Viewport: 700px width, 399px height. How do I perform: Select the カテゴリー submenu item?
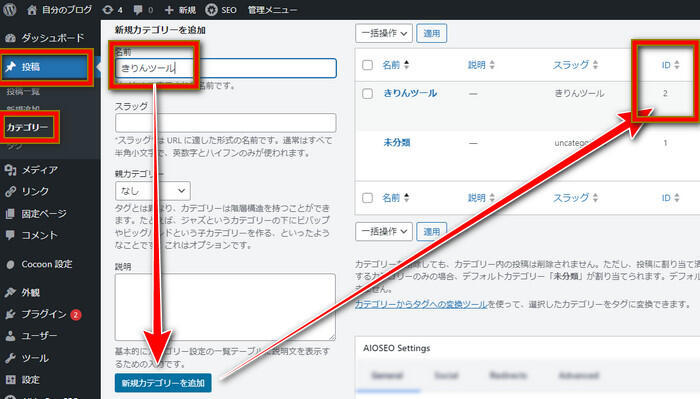pyautogui.click(x=27, y=128)
